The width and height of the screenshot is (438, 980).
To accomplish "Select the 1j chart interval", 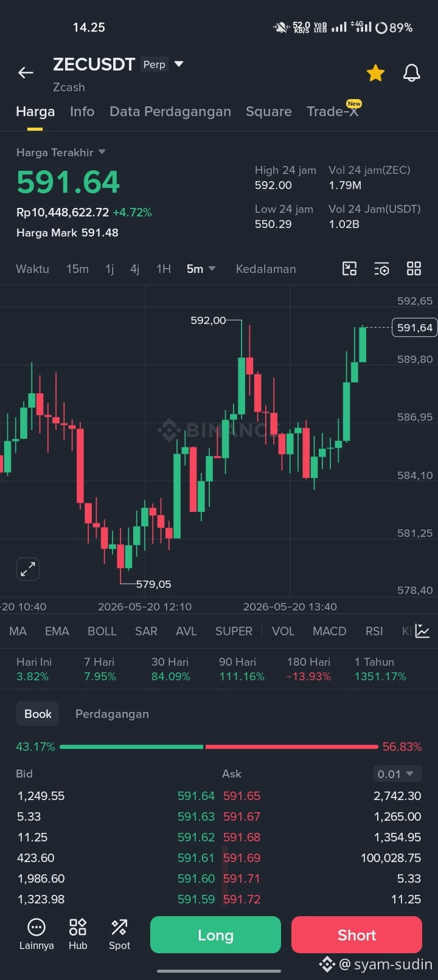I will [x=109, y=269].
